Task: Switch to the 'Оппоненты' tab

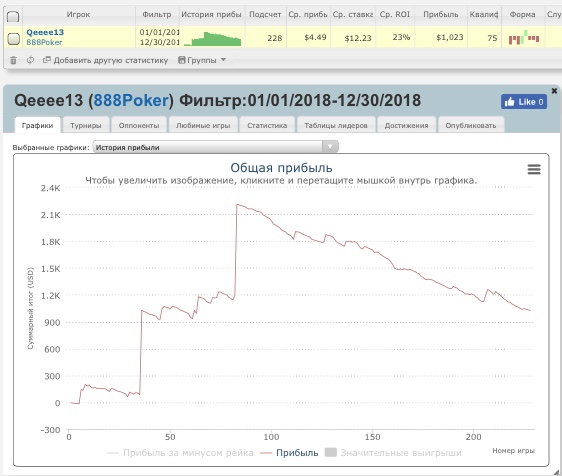Action: (x=139, y=125)
